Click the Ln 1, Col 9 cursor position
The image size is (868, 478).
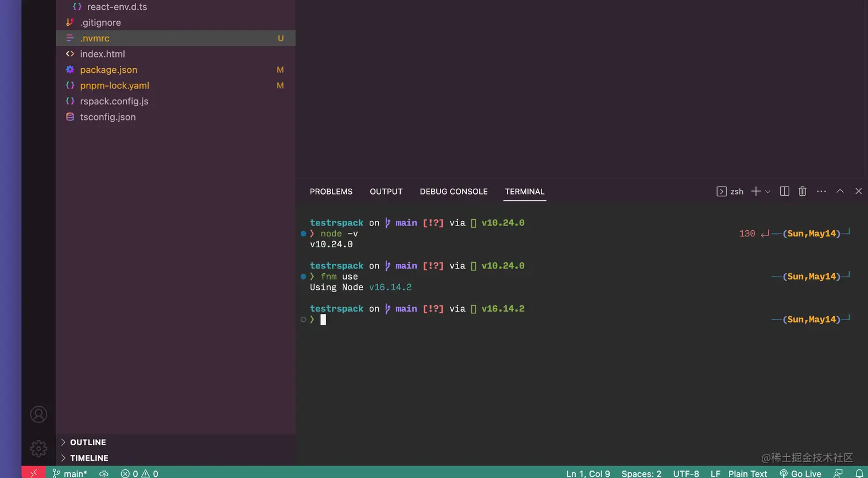click(x=588, y=473)
